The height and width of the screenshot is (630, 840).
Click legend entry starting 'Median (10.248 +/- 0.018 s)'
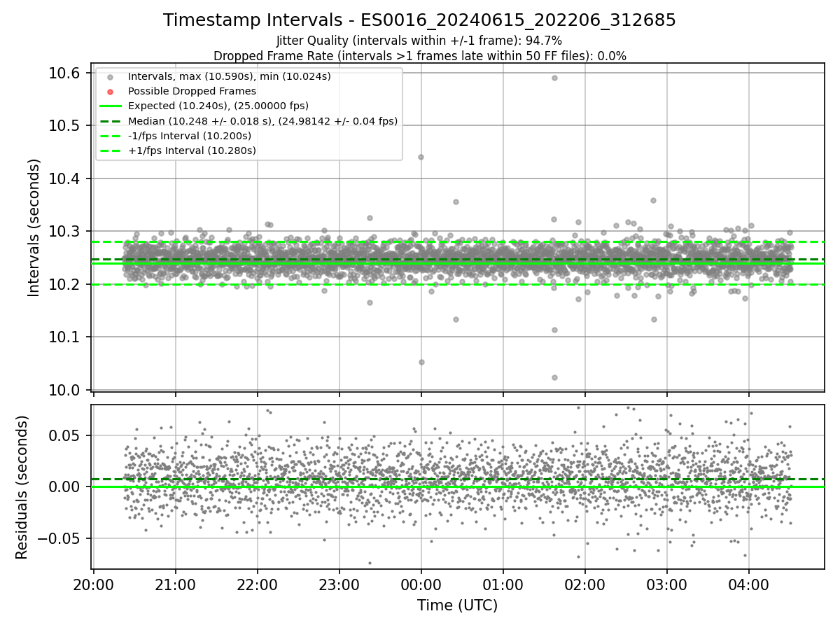click(262, 121)
